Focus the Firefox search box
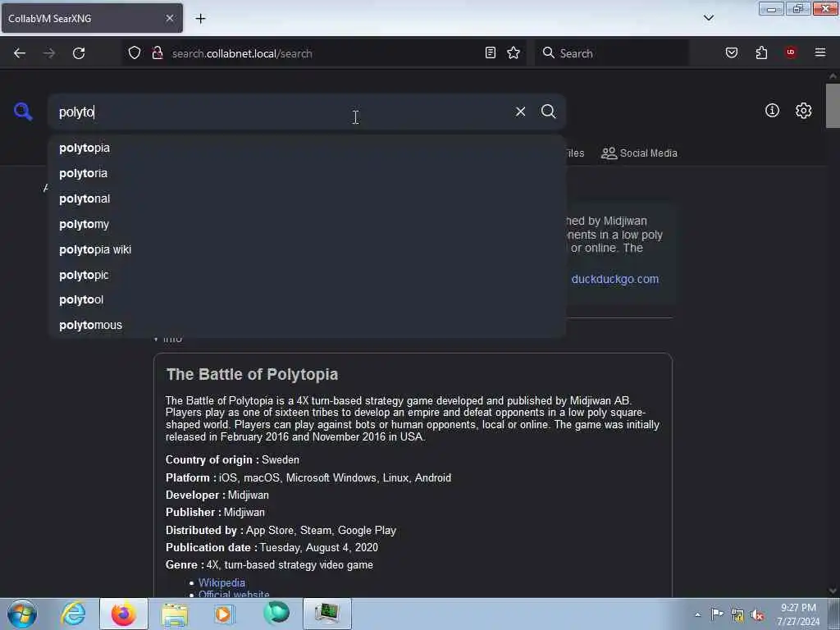 click(611, 53)
